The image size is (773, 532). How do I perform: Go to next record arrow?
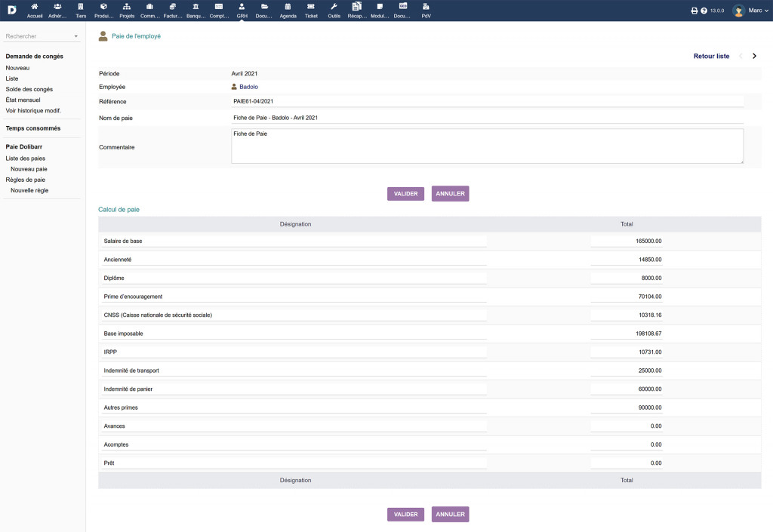tap(754, 56)
